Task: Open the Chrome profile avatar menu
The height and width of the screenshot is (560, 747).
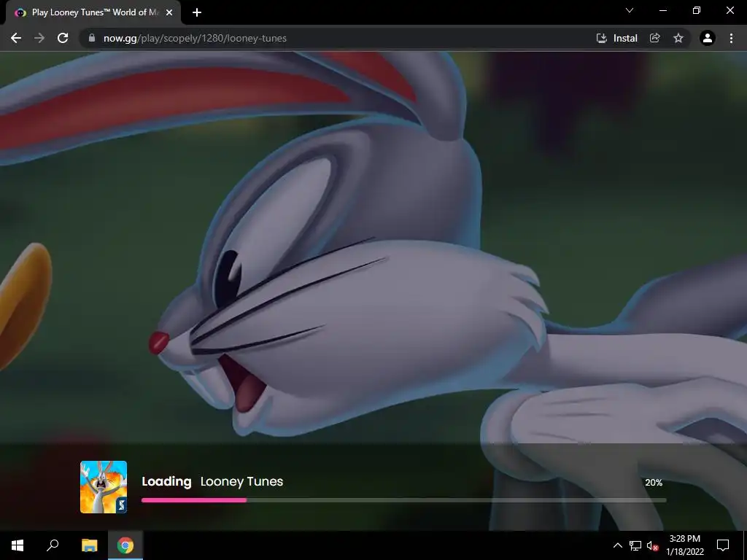Action: click(x=708, y=38)
